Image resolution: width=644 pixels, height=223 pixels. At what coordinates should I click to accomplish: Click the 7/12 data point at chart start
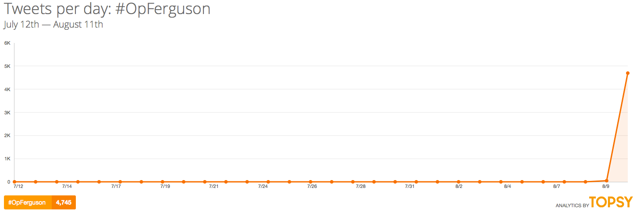(x=14, y=181)
